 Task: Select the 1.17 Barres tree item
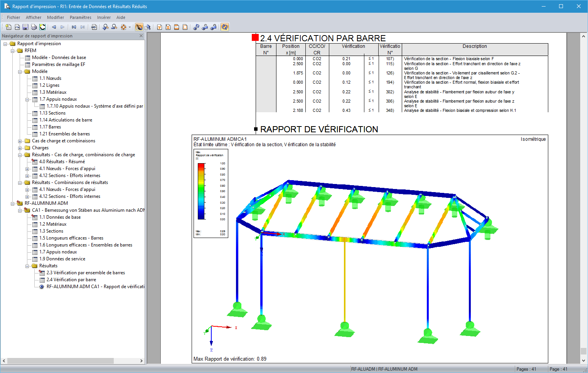[x=50, y=127]
